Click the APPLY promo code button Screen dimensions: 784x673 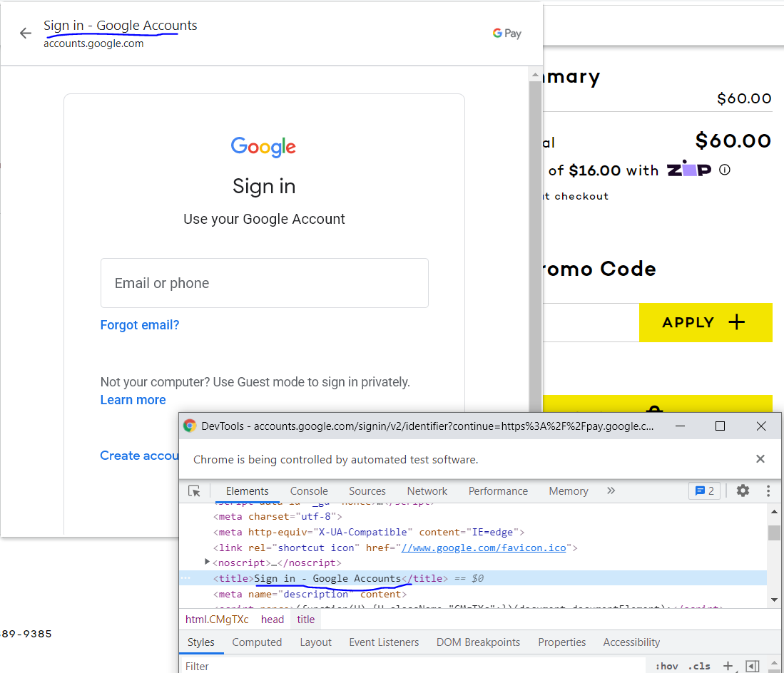tap(706, 322)
